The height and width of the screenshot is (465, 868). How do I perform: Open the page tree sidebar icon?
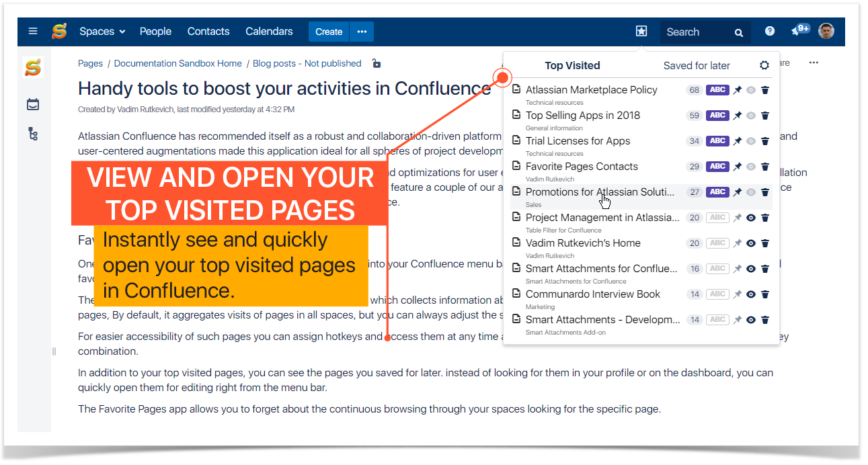coord(33,134)
